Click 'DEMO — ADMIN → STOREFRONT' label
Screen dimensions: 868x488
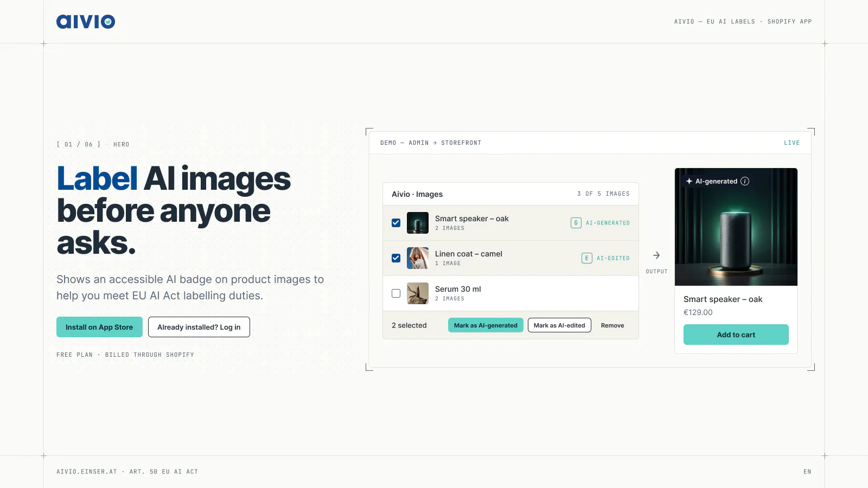click(431, 143)
